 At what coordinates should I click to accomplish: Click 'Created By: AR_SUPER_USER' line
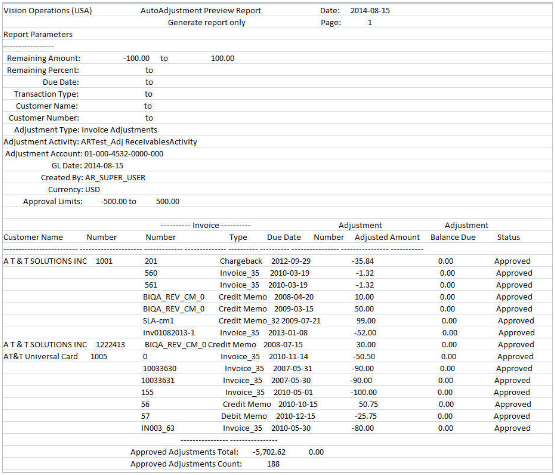(93, 178)
